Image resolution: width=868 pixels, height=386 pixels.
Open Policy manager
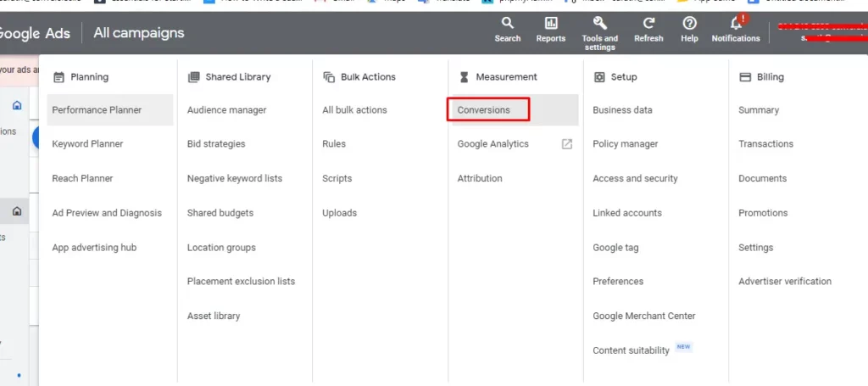[626, 144]
